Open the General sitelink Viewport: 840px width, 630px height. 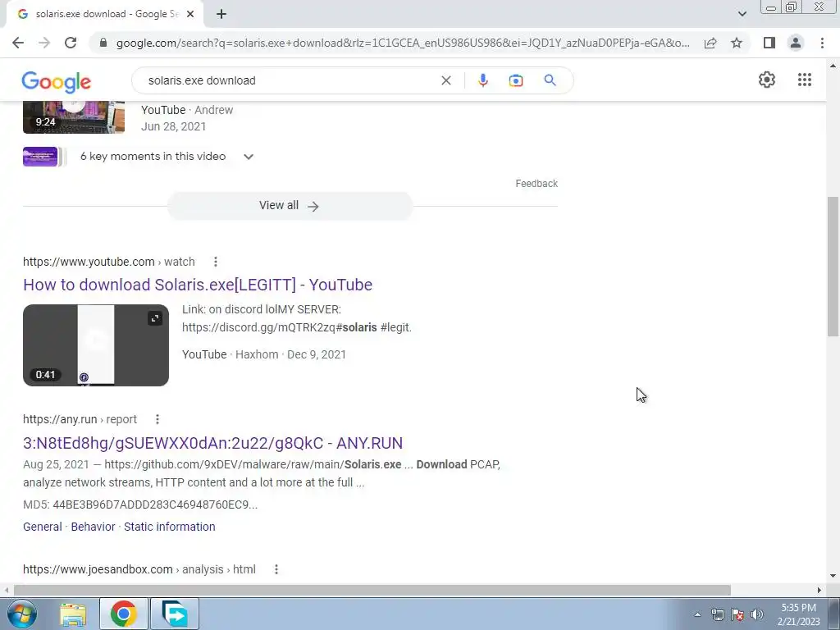coord(43,527)
